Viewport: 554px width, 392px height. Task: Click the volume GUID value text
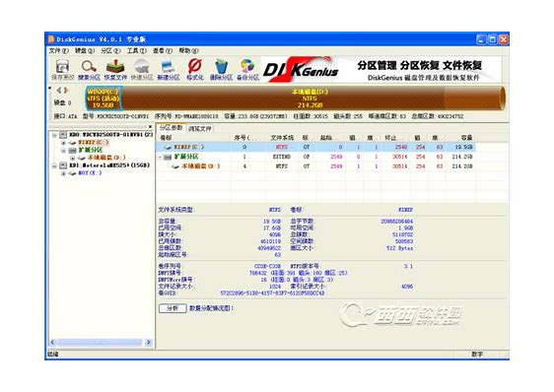point(272,294)
